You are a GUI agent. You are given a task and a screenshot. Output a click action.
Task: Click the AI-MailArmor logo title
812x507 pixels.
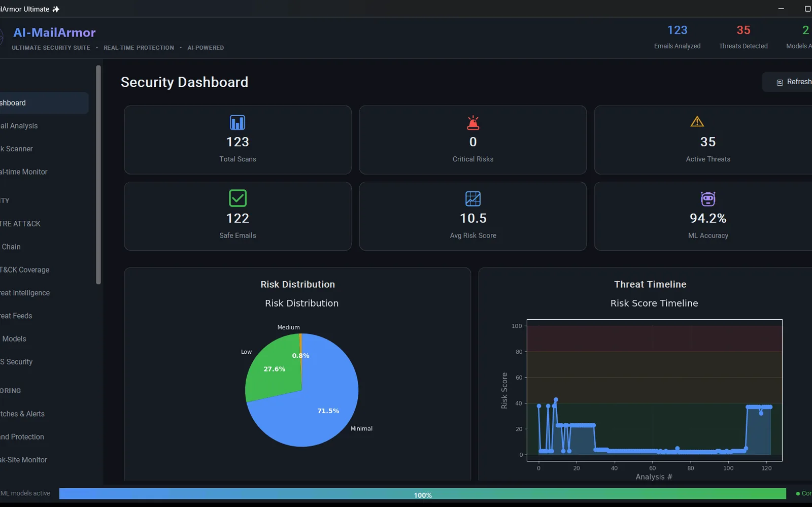coord(54,32)
